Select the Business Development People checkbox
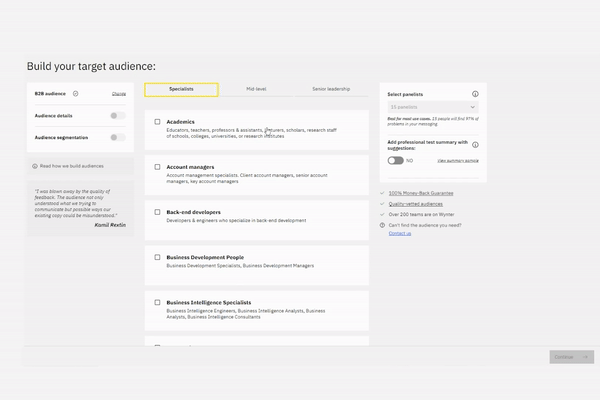This screenshot has width=600, height=400. point(157,257)
